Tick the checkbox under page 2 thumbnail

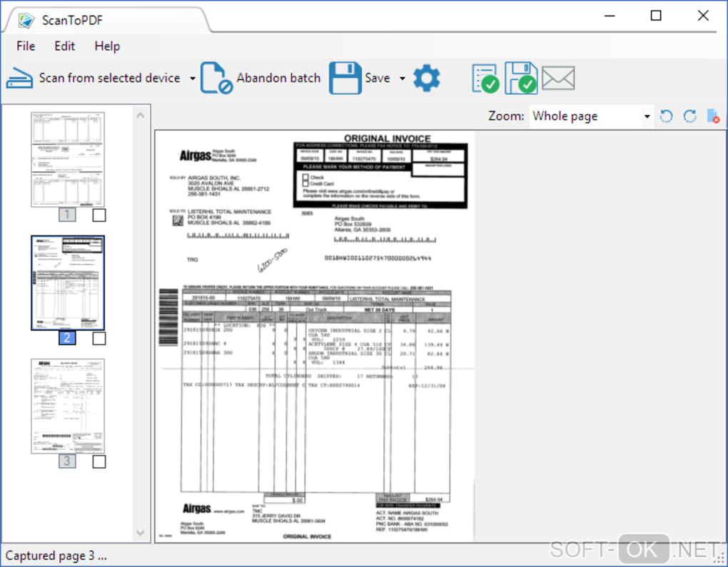coord(99,338)
